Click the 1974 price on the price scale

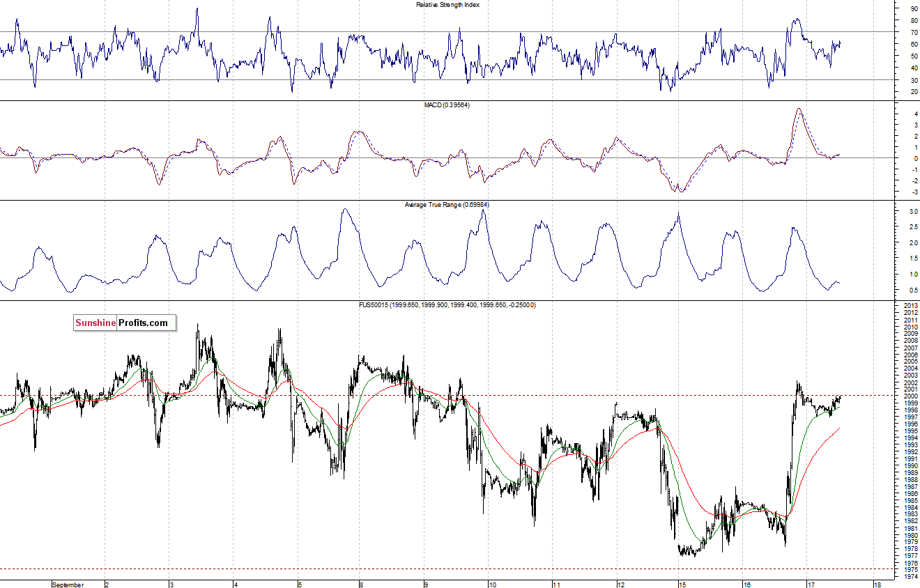click(910, 577)
